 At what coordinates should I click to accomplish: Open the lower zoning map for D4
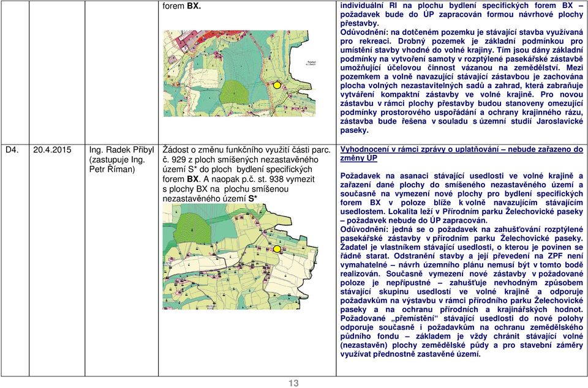coord(240,256)
